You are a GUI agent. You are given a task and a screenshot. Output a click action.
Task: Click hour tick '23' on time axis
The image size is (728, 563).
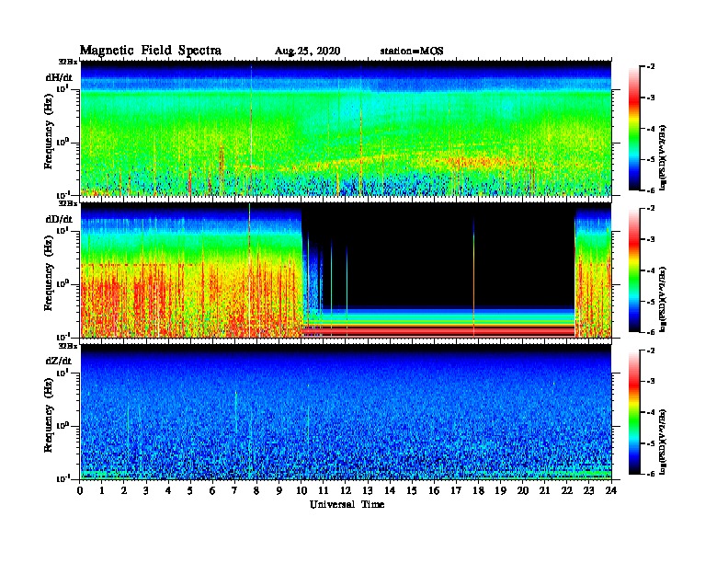coord(588,491)
